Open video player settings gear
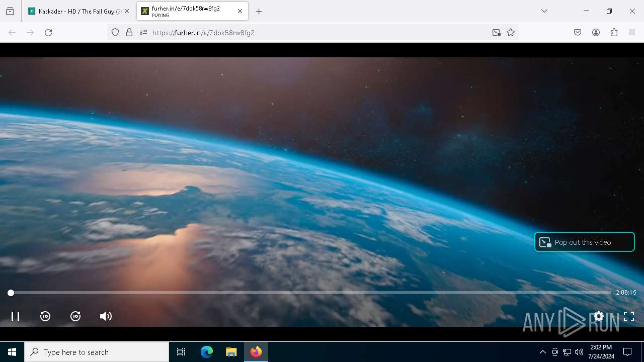The height and width of the screenshot is (362, 644). (599, 316)
